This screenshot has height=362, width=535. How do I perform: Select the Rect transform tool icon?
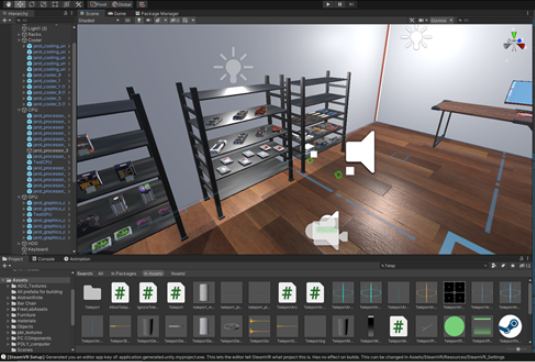pyautogui.click(x=55, y=4)
